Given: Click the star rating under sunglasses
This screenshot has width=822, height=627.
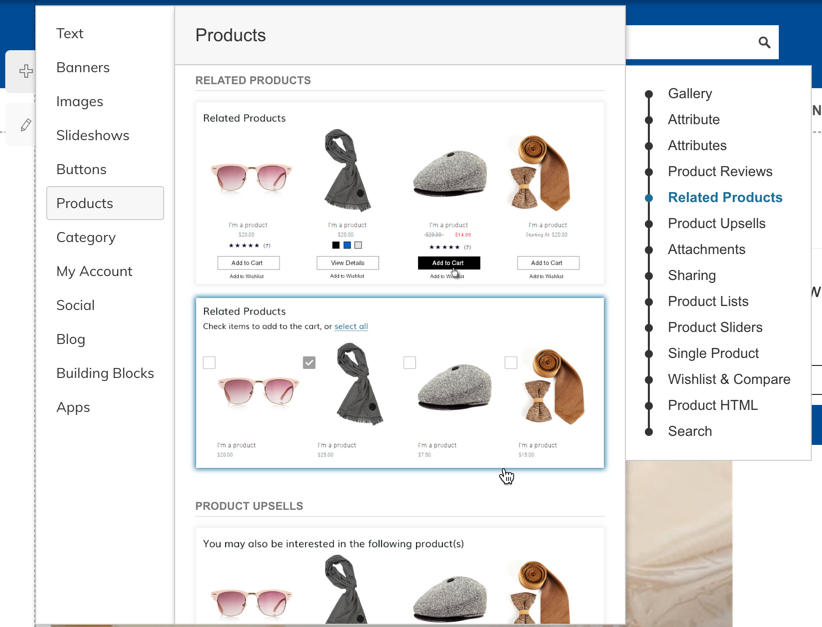Looking at the screenshot, I should 244,246.
